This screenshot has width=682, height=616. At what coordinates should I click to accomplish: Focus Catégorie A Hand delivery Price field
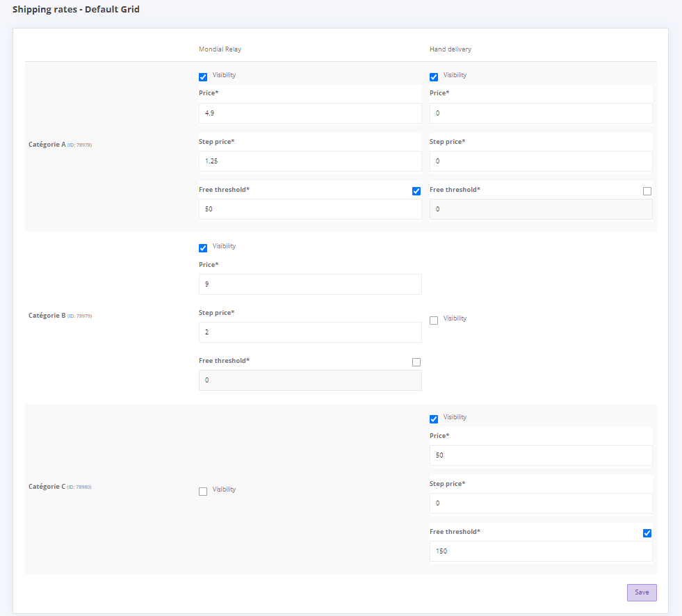coord(541,113)
